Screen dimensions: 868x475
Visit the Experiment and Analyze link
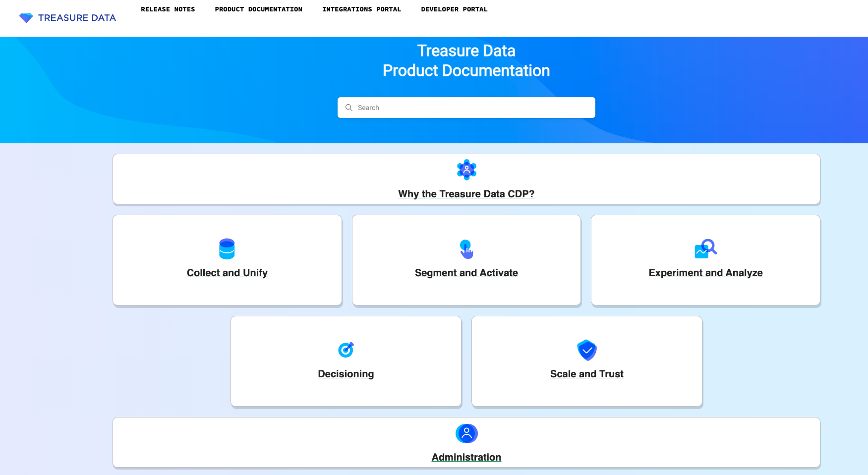tap(705, 273)
